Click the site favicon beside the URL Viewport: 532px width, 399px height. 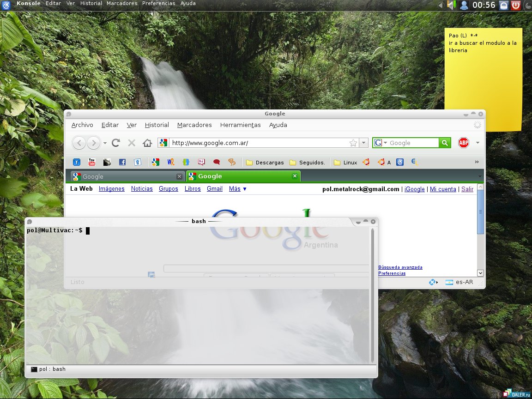(163, 143)
